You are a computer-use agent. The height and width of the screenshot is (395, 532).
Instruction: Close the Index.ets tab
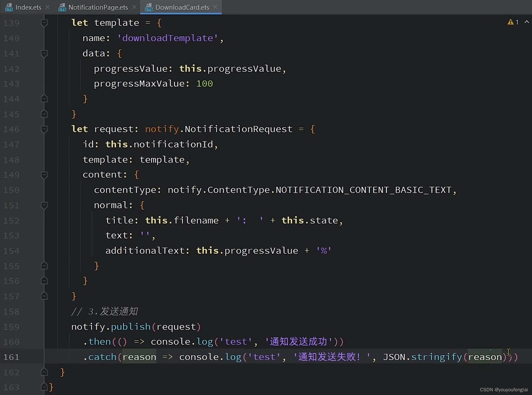47,7
